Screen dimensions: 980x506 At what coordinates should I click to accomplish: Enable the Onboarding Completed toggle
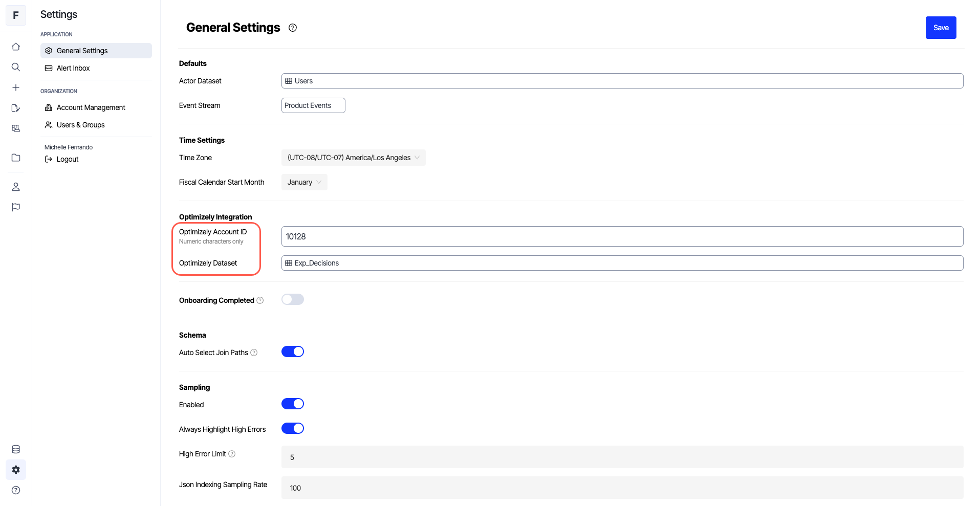[293, 300]
